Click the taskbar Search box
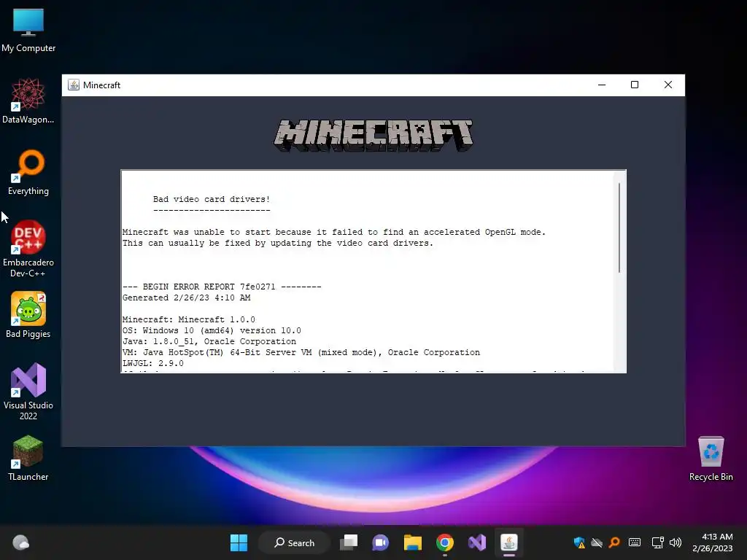This screenshot has width=747, height=560. 295,542
